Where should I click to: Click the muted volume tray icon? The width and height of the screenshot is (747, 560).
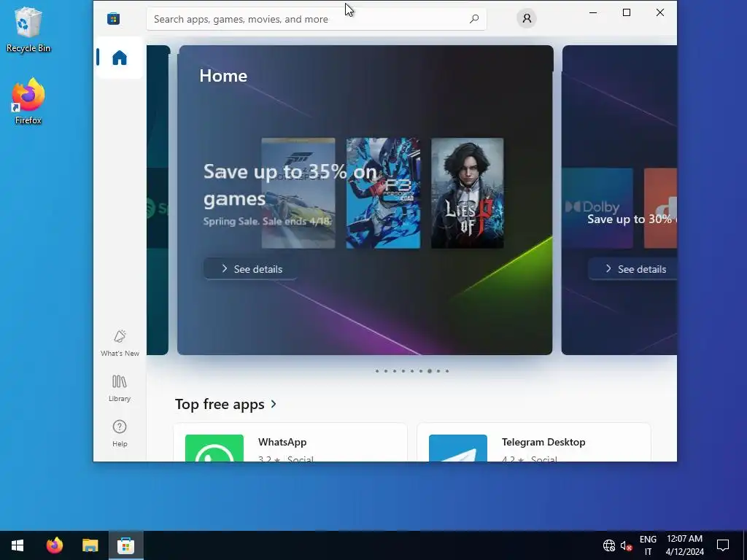[626, 545]
